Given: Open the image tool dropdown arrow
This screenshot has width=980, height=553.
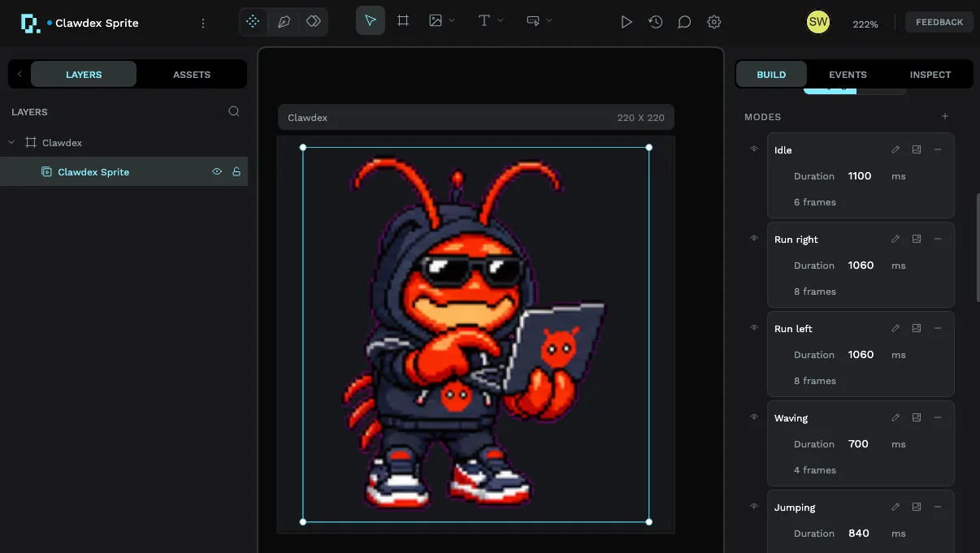Looking at the screenshot, I should pos(452,20).
